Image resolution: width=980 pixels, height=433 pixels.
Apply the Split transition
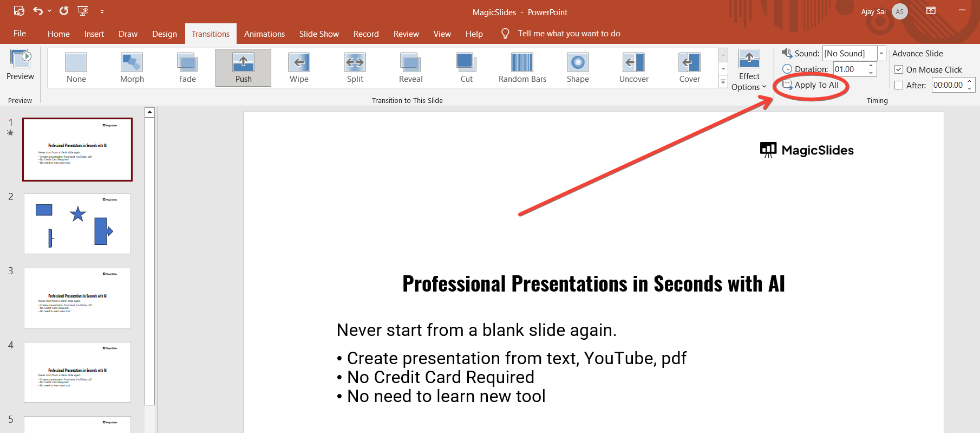(355, 68)
